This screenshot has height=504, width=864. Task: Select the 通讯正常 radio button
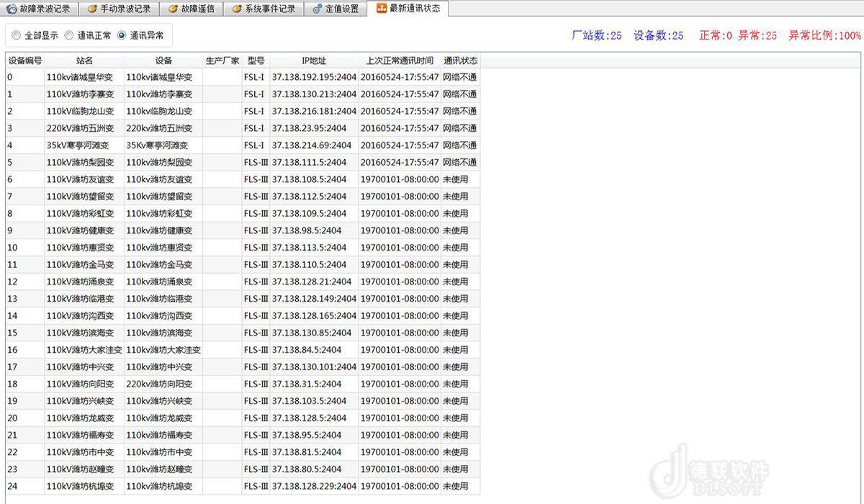(x=69, y=35)
